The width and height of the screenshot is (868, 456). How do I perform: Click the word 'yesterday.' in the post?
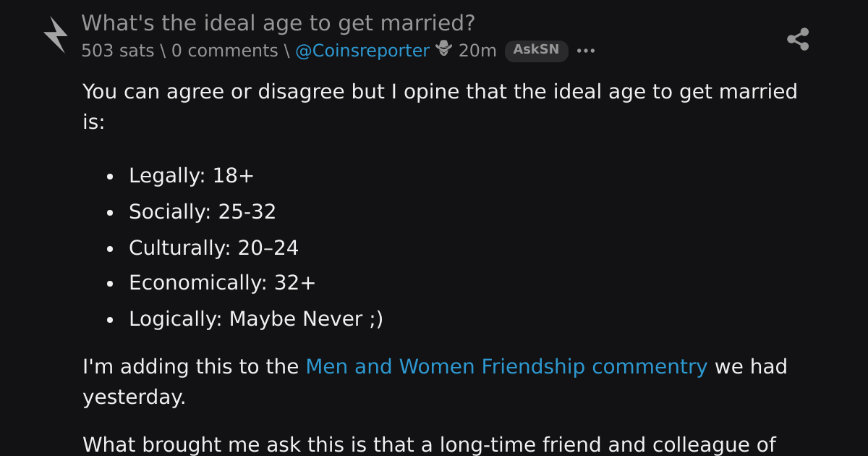[x=135, y=397]
